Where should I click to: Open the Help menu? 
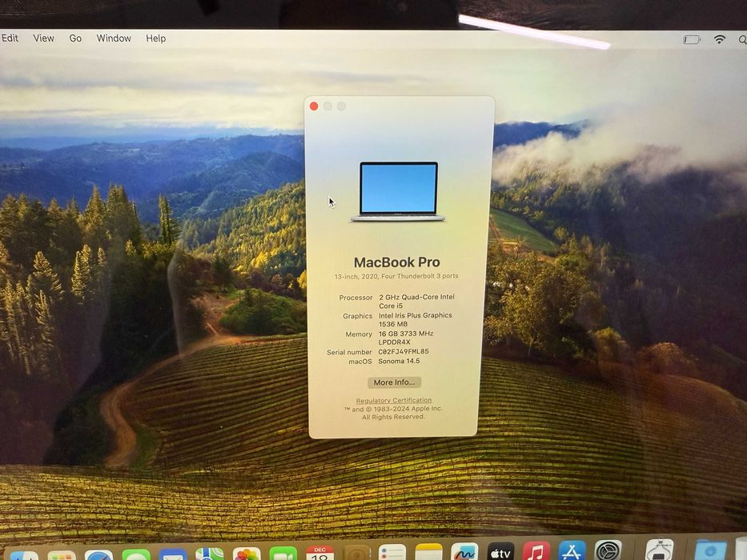(156, 38)
